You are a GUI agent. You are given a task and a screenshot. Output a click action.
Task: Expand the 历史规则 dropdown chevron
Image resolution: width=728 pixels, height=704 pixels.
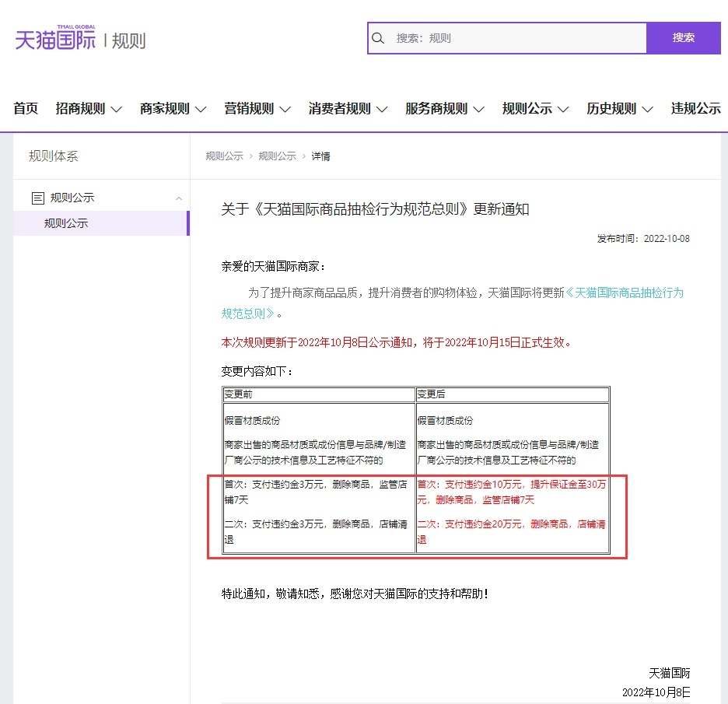648,110
